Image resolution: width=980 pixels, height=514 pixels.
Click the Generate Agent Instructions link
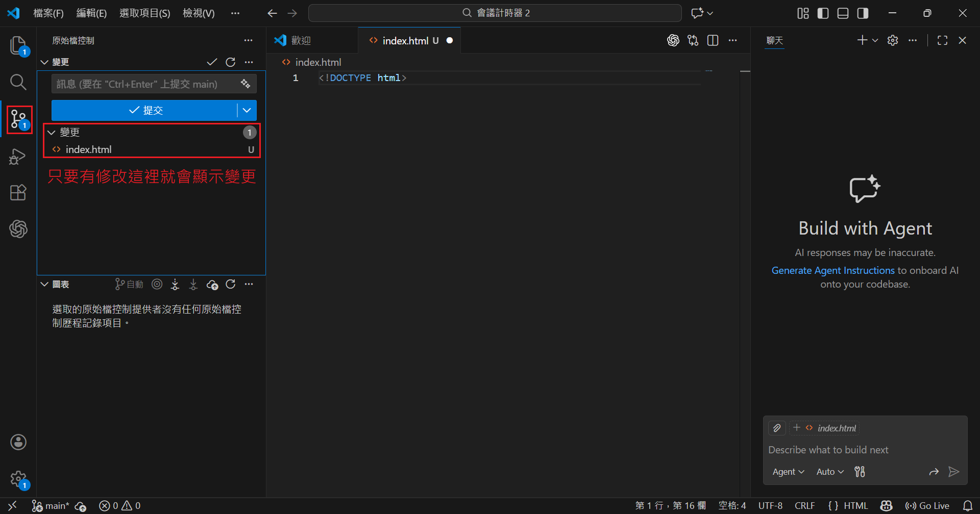coord(832,270)
